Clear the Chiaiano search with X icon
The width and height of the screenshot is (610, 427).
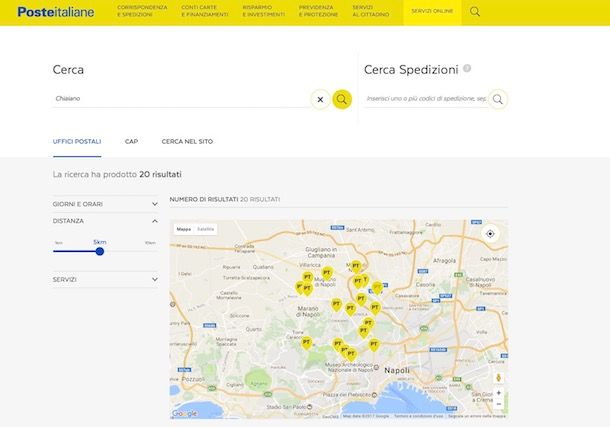[x=320, y=100]
